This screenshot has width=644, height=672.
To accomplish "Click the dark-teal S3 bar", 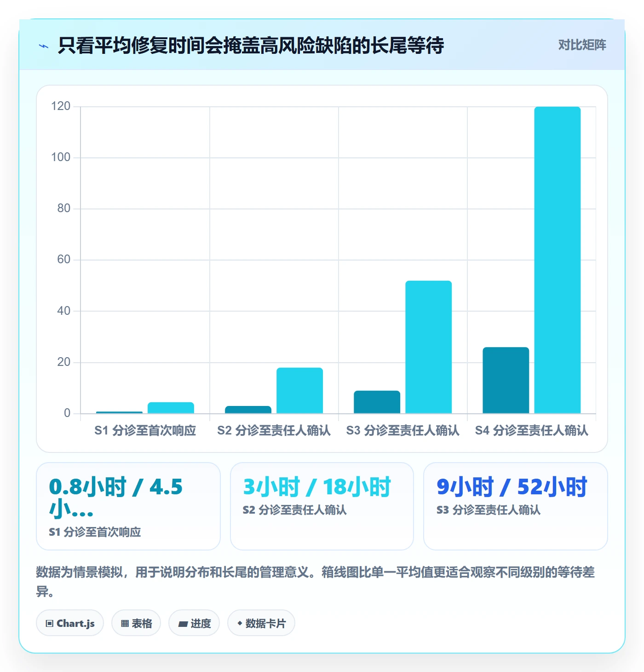I will (x=377, y=402).
